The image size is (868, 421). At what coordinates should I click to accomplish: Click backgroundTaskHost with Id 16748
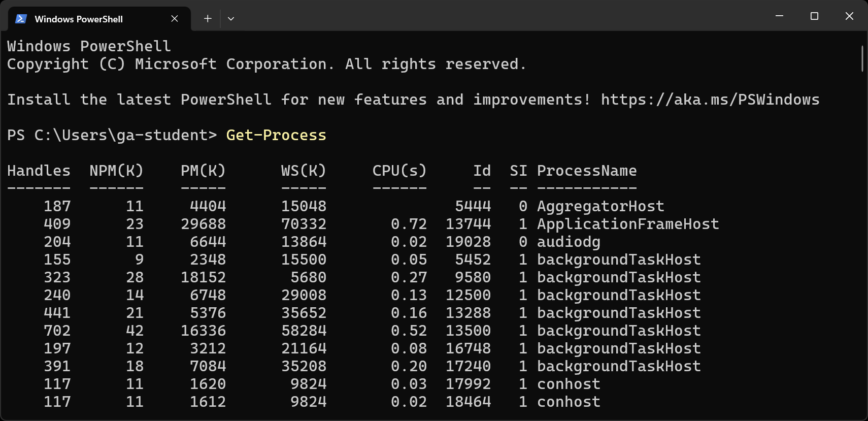click(x=619, y=348)
